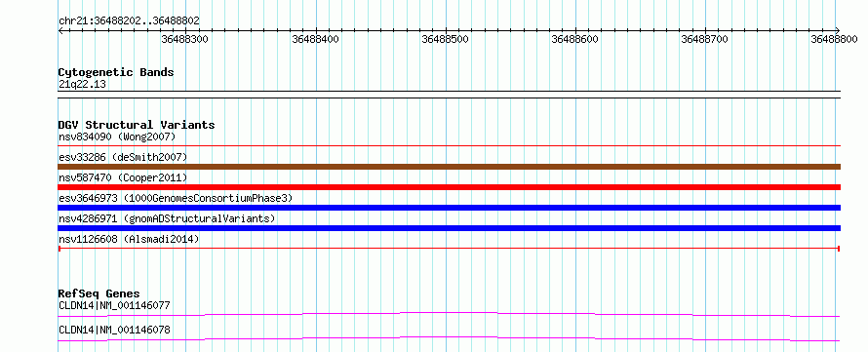
Task: Open the CLDN14|NM_001146078 transcript label
Action: (x=114, y=331)
